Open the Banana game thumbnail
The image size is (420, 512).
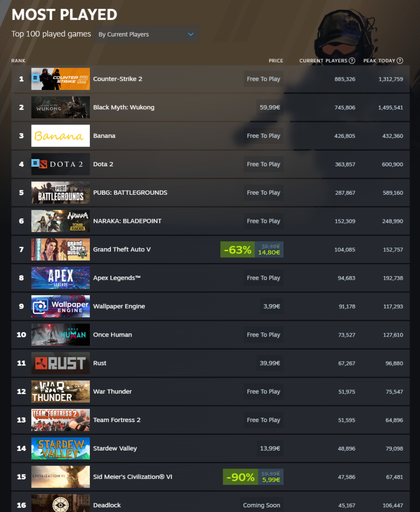61,136
